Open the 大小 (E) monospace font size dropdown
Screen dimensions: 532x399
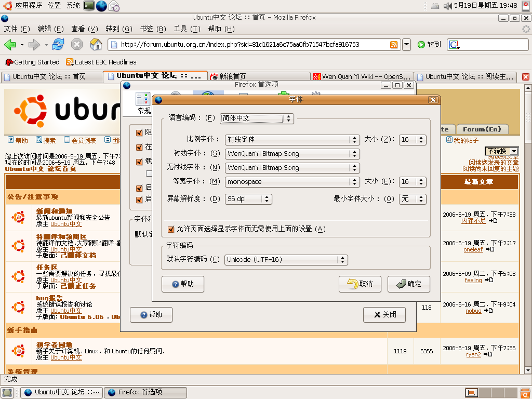[x=413, y=182]
